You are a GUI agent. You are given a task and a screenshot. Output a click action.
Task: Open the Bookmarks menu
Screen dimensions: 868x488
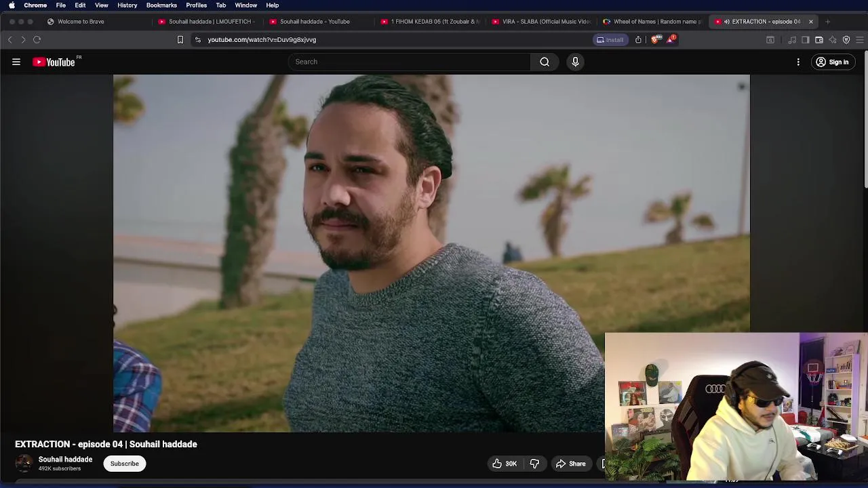coord(161,5)
